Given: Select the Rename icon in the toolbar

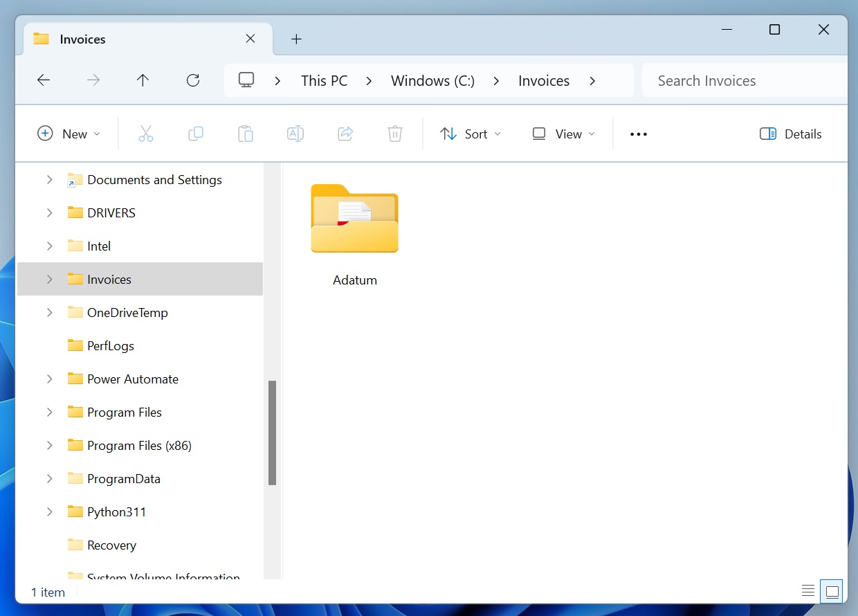Looking at the screenshot, I should click(x=295, y=134).
